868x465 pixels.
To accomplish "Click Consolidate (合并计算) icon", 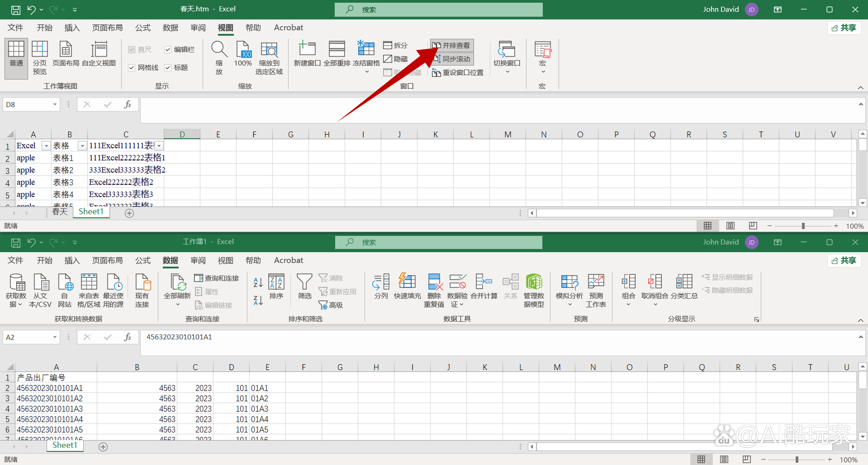I will (x=484, y=287).
